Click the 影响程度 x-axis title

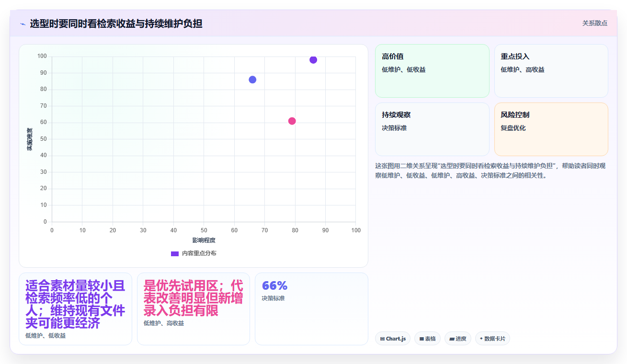coord(204,240)
